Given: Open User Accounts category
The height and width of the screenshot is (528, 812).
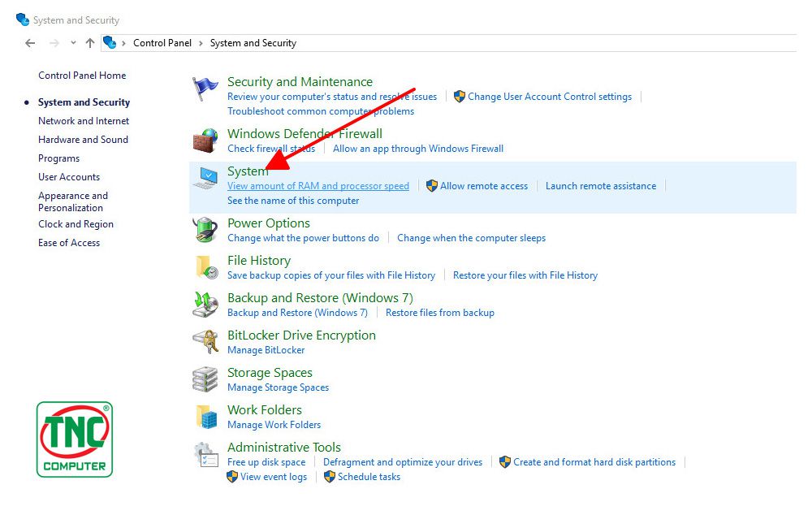Looking at the screenshot, I should click(x=69, y=177).
